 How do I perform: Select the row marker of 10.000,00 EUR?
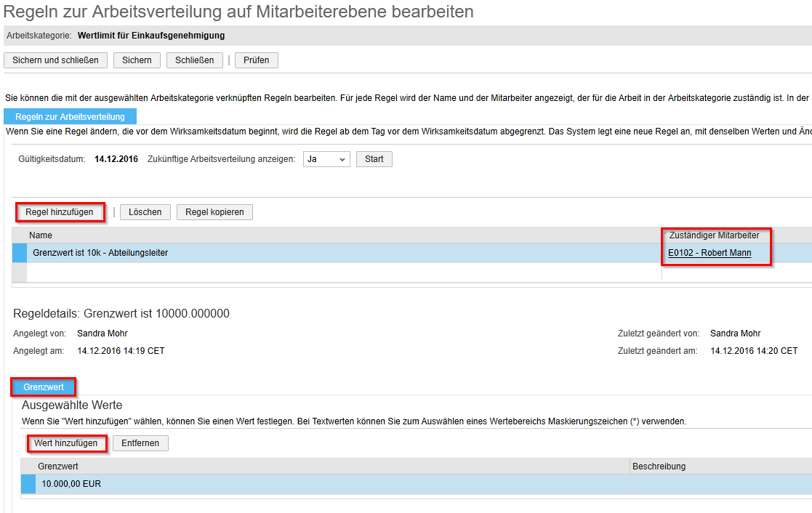pyautogui.click(x=28, y=484)
